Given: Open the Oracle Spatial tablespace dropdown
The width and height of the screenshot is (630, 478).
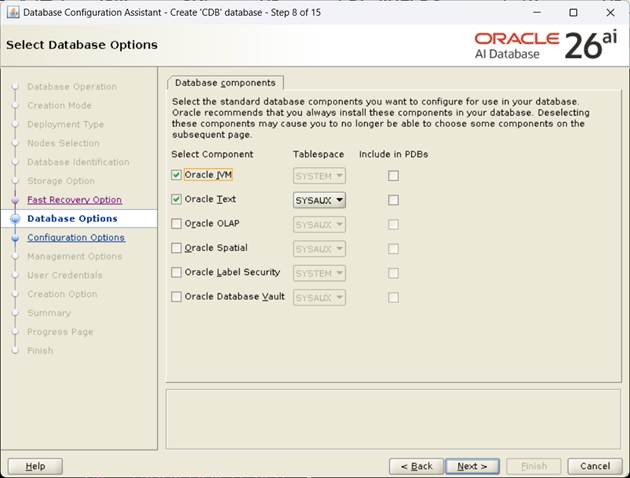Looking at the screenshot, I should [x=319, y=249].
